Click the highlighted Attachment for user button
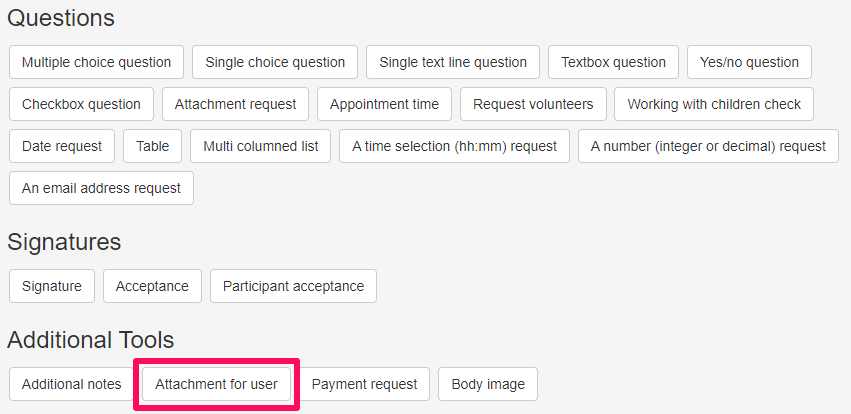Viewport: 851px width, 414px height. 216,384
